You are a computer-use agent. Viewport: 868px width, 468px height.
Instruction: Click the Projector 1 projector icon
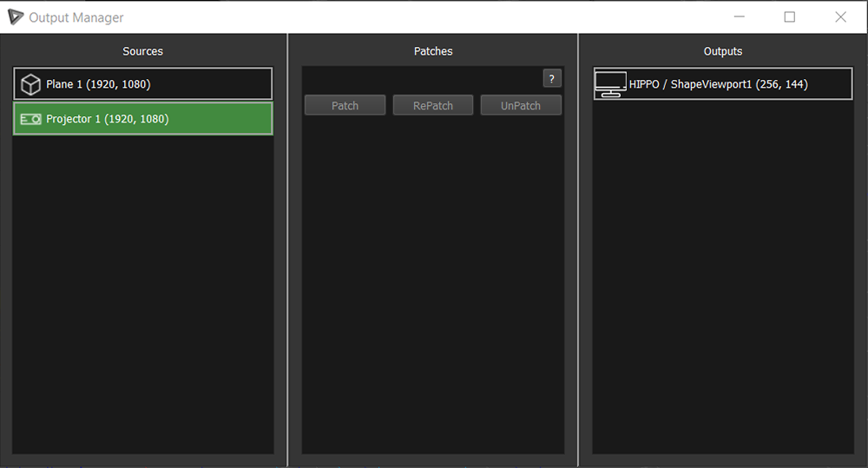30,119
